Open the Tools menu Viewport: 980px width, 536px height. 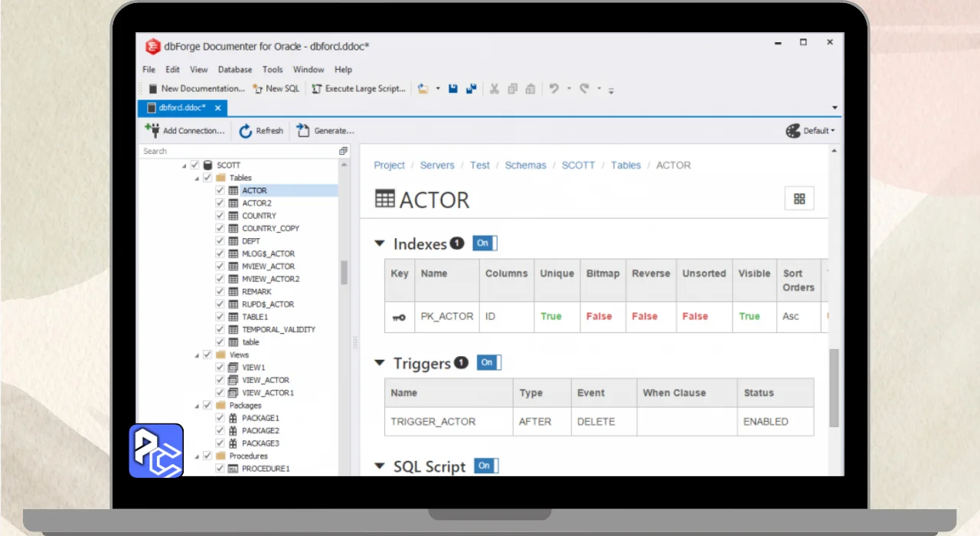[x=273, y=70]
